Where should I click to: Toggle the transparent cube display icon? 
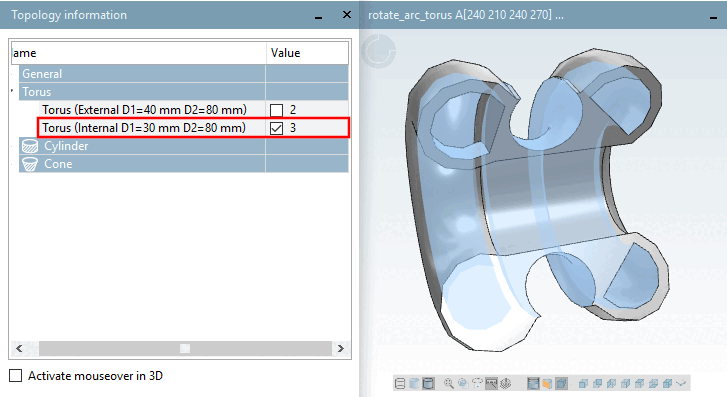[x=561, y=384]
